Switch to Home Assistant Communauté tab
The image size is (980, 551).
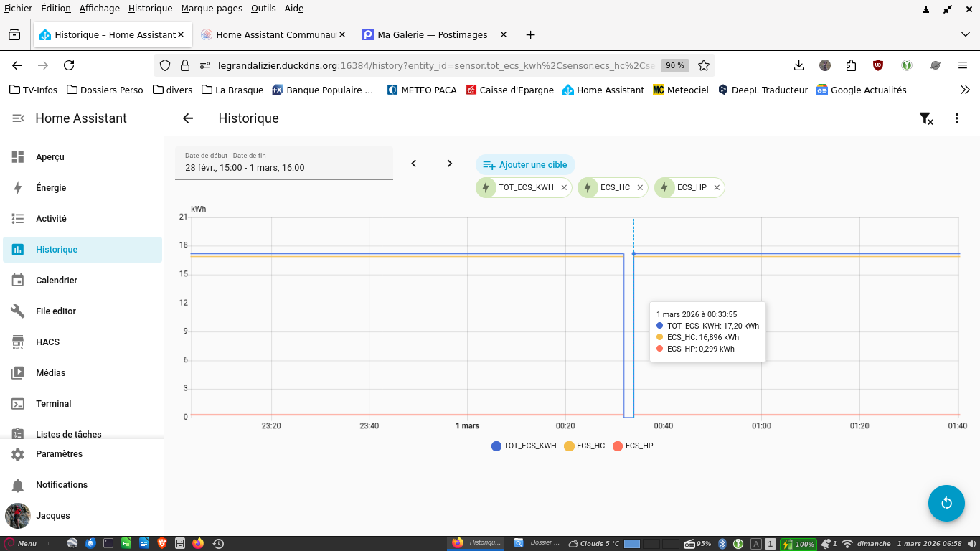275,34
